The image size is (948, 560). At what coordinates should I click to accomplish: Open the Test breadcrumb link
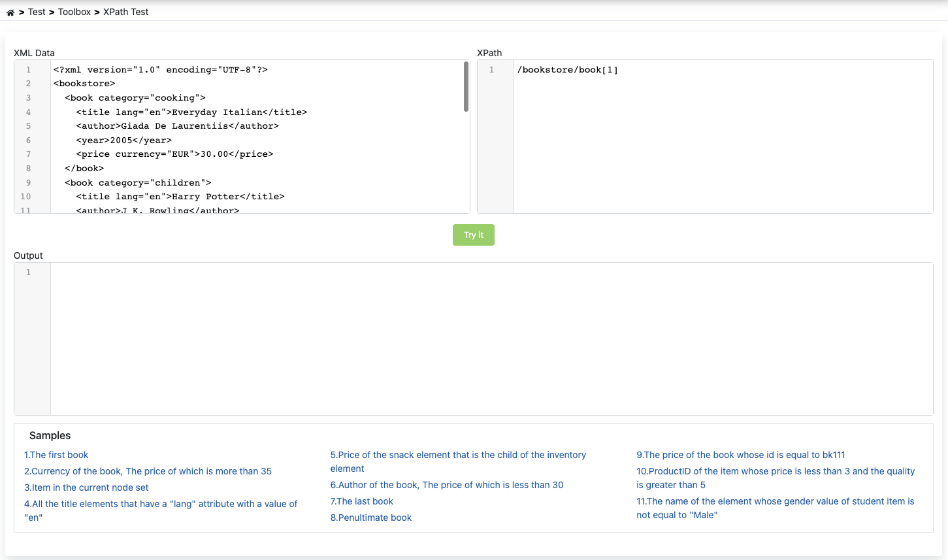click(37, 12)
